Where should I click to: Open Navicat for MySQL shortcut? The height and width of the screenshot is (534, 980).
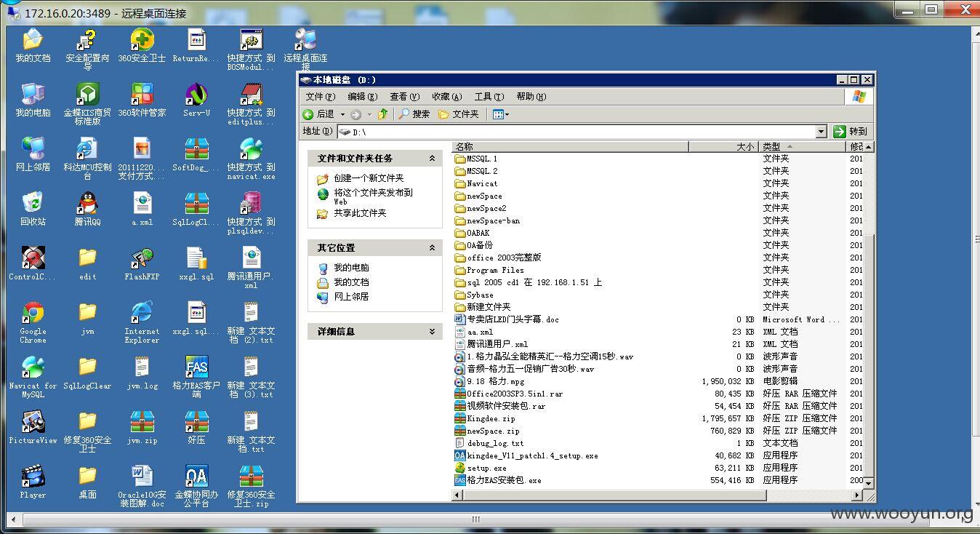(x=33, y=376)
